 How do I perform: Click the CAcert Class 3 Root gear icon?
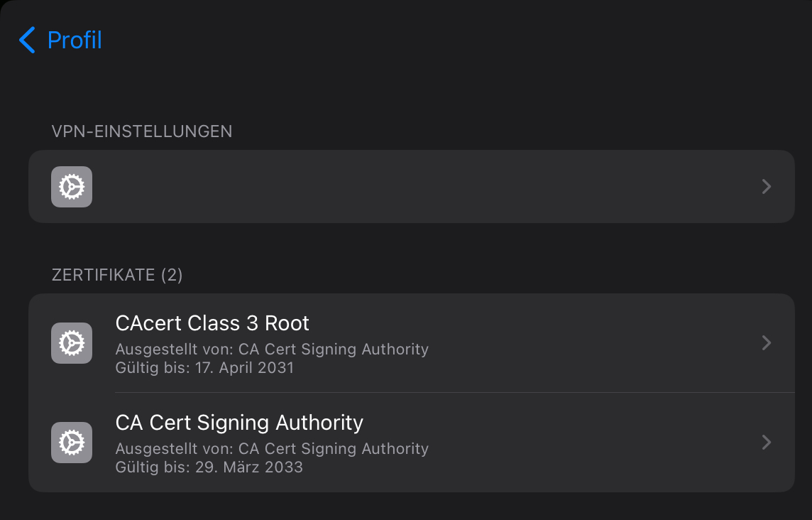[x=72, y=343]
